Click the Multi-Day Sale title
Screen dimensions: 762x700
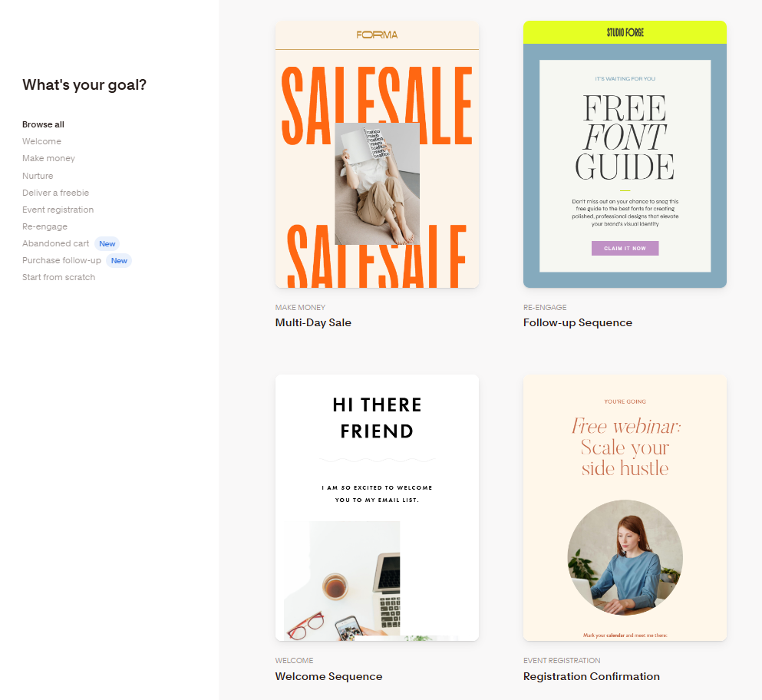313,323
